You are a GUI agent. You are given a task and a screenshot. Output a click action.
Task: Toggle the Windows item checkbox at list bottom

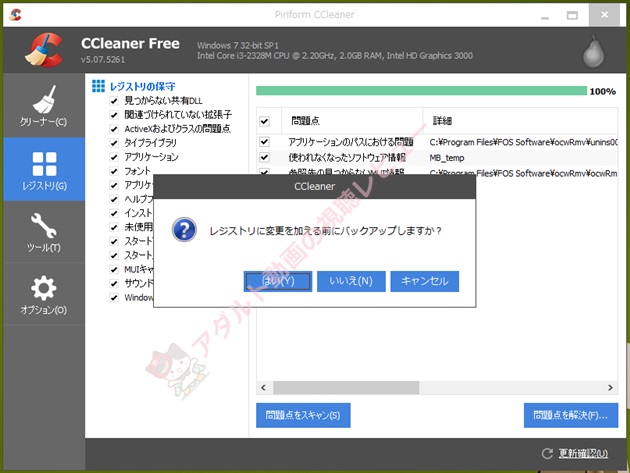coord(114,297)
